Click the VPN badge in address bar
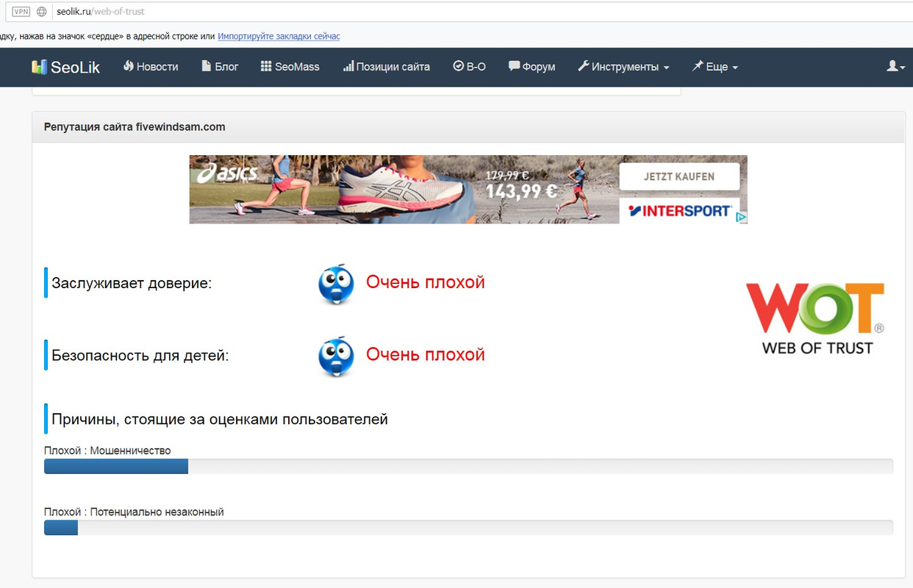This screenshot has width=913, height=588. pos(21,12)
